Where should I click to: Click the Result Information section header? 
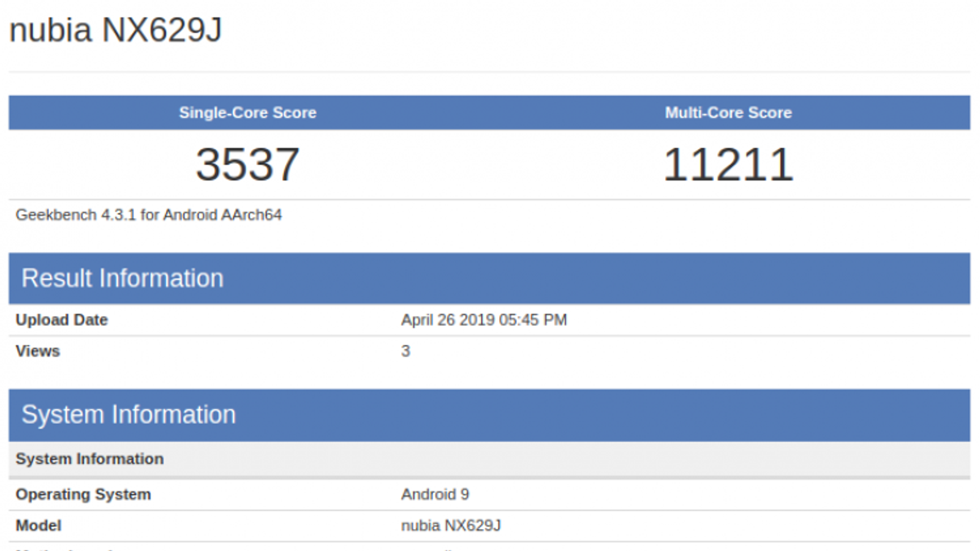tap(489, 279)
